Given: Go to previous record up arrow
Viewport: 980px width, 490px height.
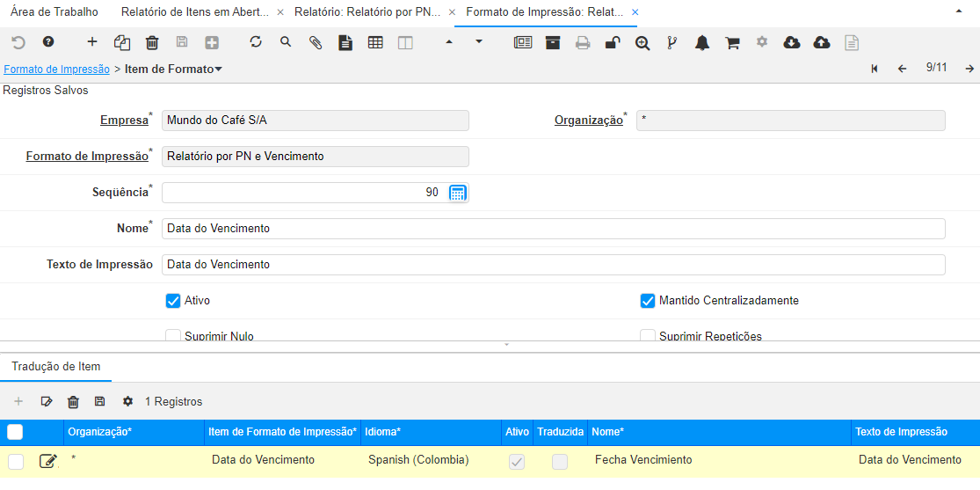Looking at the screenshot, I should (449, 42).
